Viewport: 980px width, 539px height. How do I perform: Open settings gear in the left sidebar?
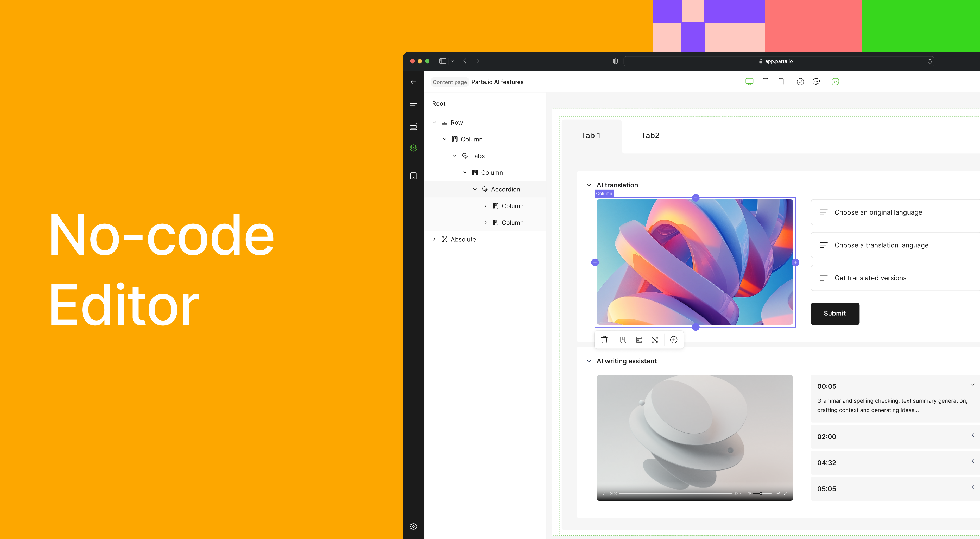(413, 526)
